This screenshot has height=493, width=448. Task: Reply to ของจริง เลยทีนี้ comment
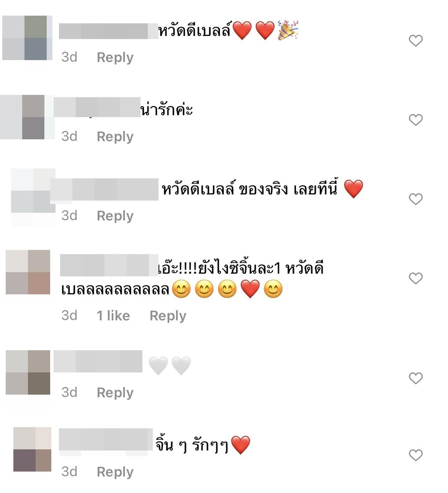tap(115, 216)
